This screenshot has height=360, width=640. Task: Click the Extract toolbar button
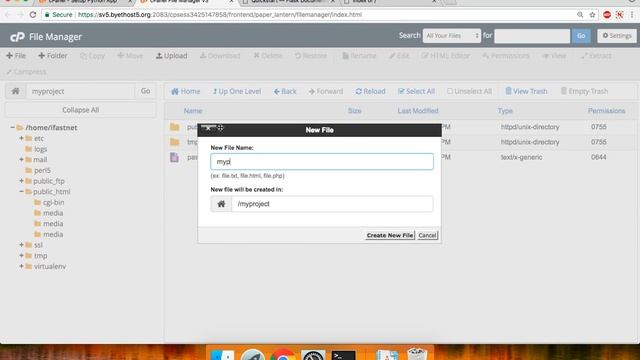tap(596, 56)
